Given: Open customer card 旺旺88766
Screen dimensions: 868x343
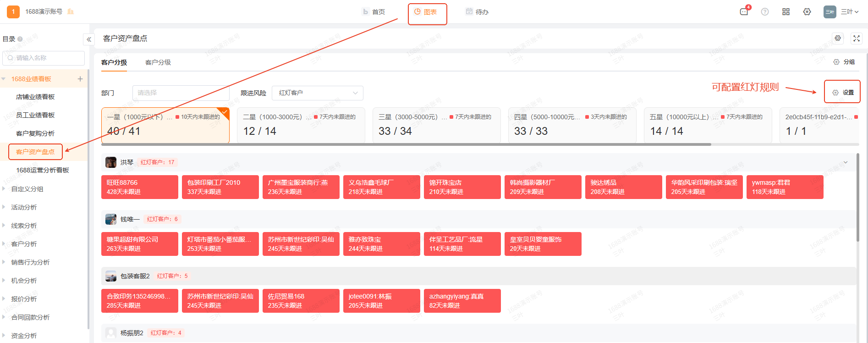Looking at the screenshot, I should (x=140, y=187).
